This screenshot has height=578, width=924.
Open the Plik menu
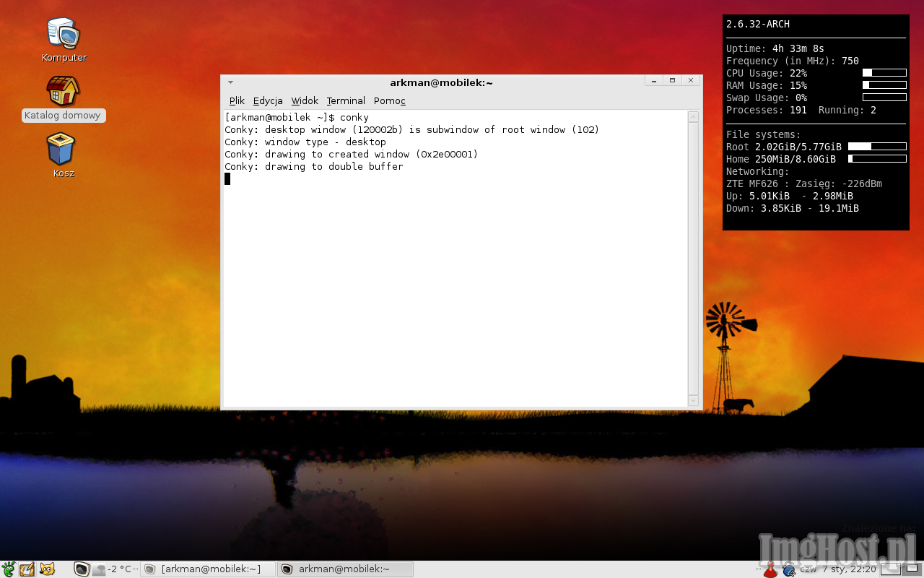point(237,101)
